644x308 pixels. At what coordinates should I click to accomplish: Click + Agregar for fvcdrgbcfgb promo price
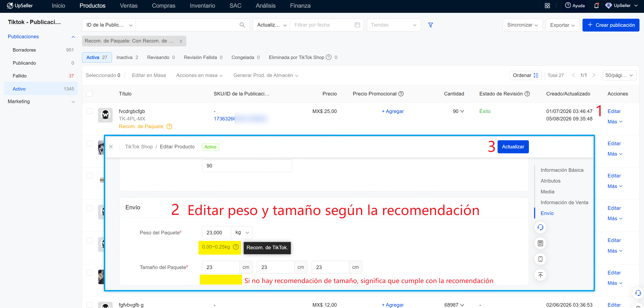pyautogui.click(x=392, y=111)
